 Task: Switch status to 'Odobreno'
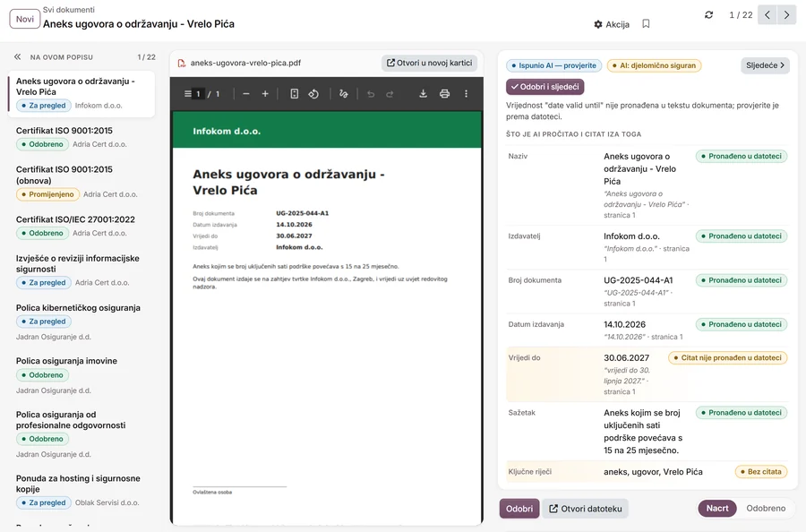point(766,508)
